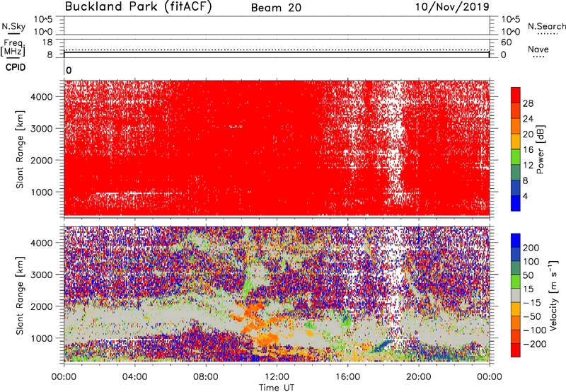The width and height of the screenshot is (566, 392).
Task: Click the '04:00' time axis tick label
Action: click(x=135, y=377)
